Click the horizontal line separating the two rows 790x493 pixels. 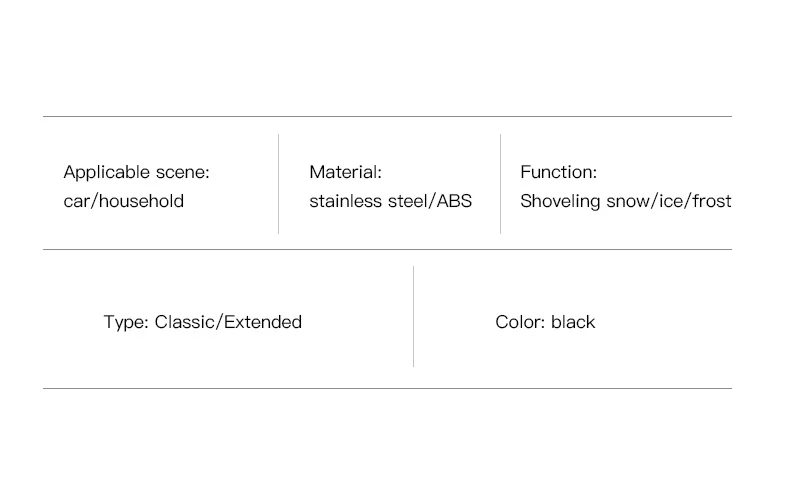[387, 249]
